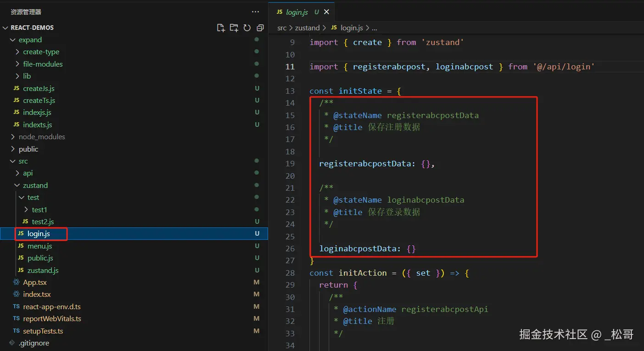Screen dimensions: 644x351
Task: Select the .gitignore file
Action: coord(34,343)
